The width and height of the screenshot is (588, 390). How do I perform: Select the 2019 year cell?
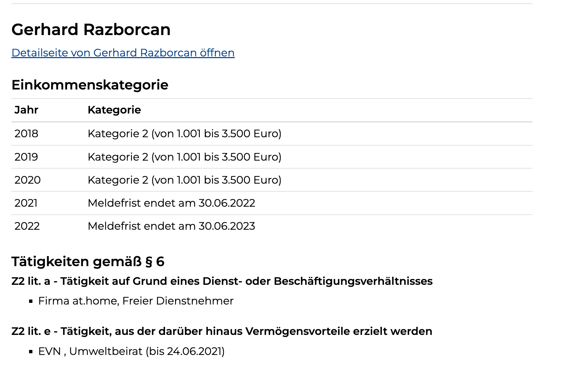(x=26, y=157)
